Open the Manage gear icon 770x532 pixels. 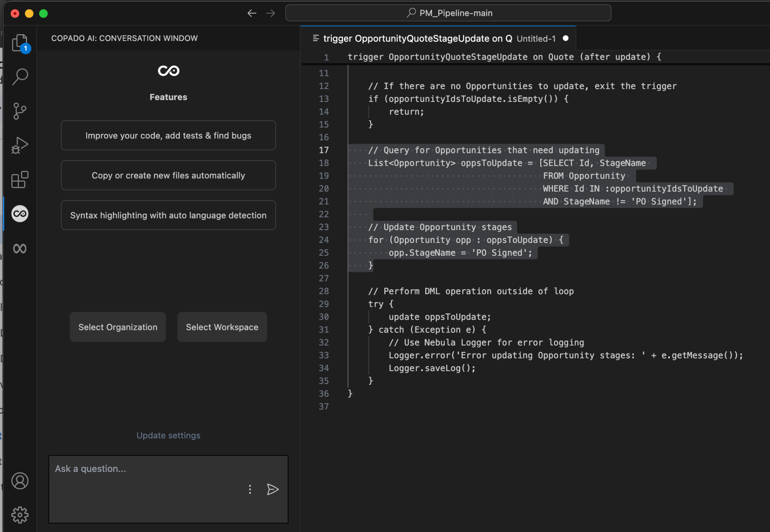[20, 515]
